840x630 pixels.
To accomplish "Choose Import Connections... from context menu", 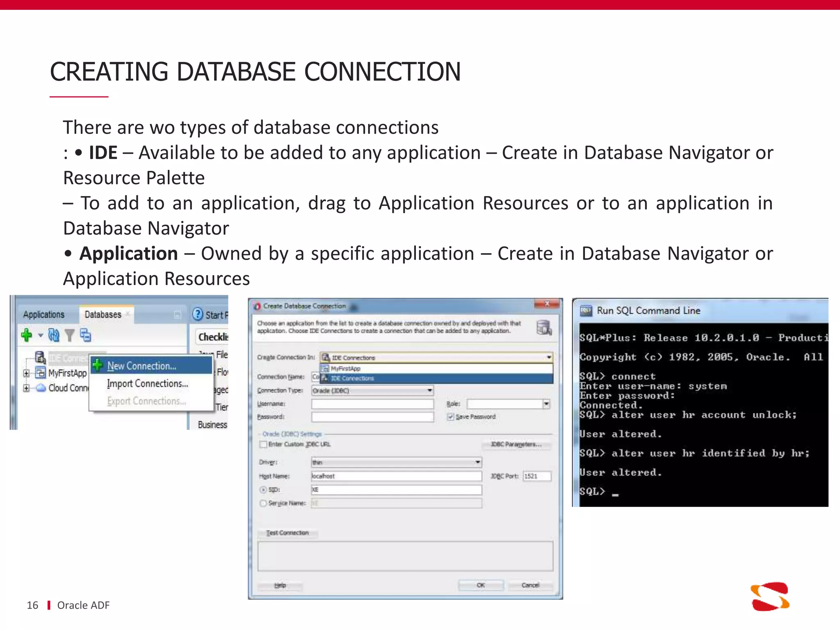I will (x=151, y=383).
